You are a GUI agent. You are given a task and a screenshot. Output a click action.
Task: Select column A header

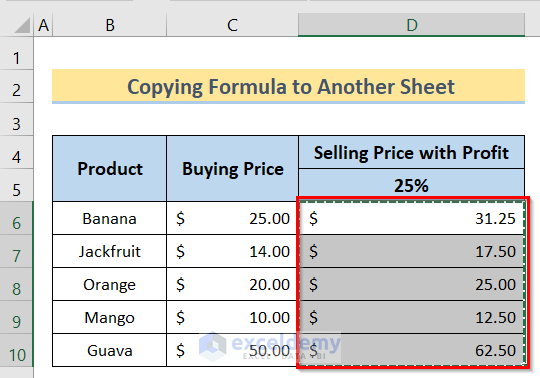click(43, 25)
